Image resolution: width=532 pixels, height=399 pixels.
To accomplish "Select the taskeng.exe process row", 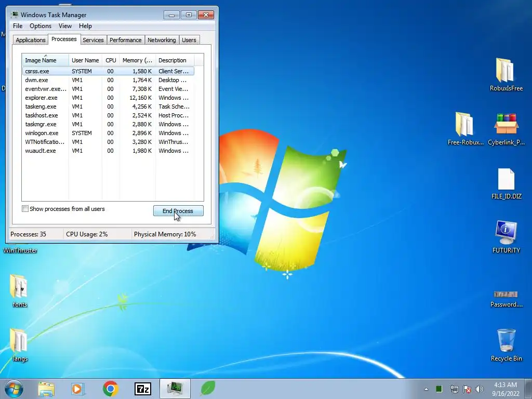I will pos(108,107).
